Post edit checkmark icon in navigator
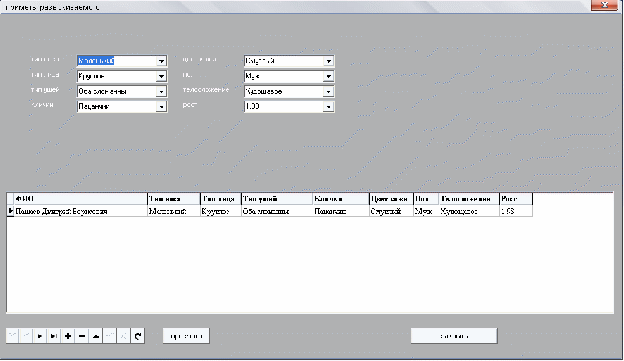Image resolution: width=624 pixels, height=361 pixels. [x=110, y=336]
